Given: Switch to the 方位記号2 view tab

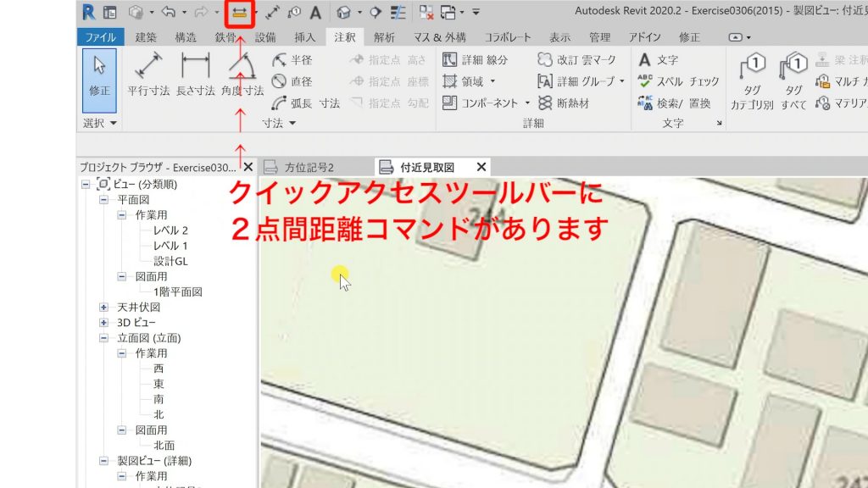Looking at the screenshot, I should tap(309, 167).
